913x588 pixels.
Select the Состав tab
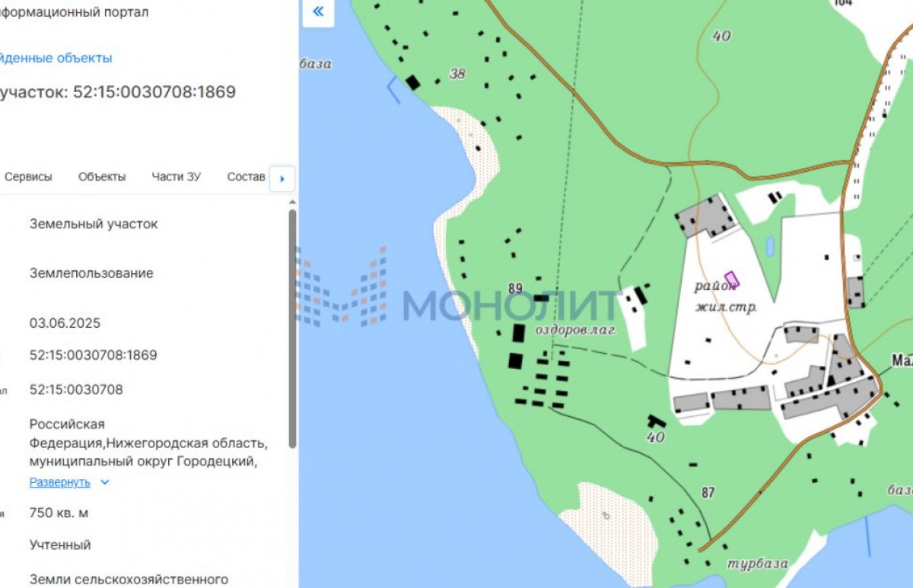point(246,176)
